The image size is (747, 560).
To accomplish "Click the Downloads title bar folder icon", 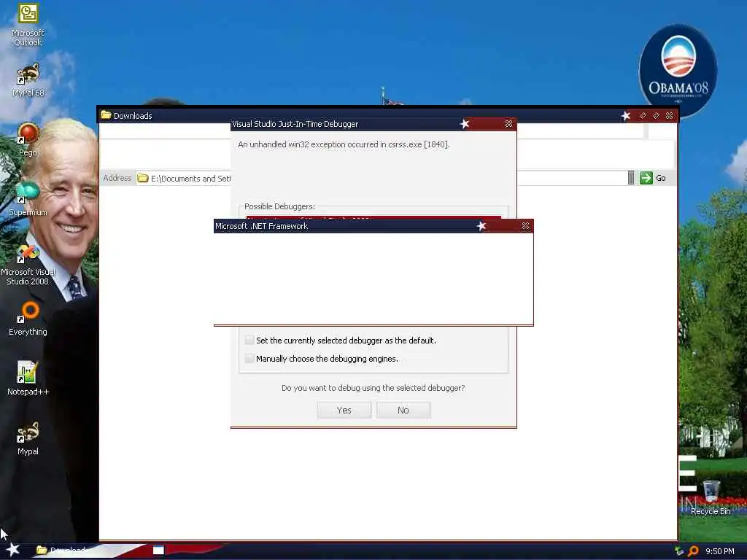I will [106, 115].
